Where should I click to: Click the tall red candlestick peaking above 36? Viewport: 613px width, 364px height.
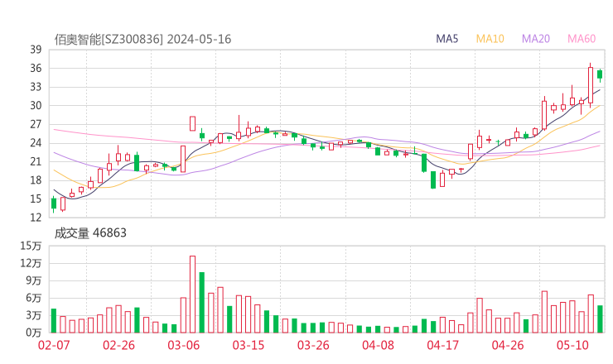tap(591, 84)
